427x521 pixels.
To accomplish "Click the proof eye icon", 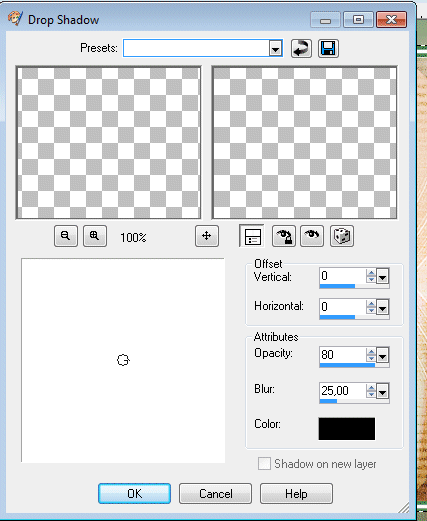I will (312, 236).
